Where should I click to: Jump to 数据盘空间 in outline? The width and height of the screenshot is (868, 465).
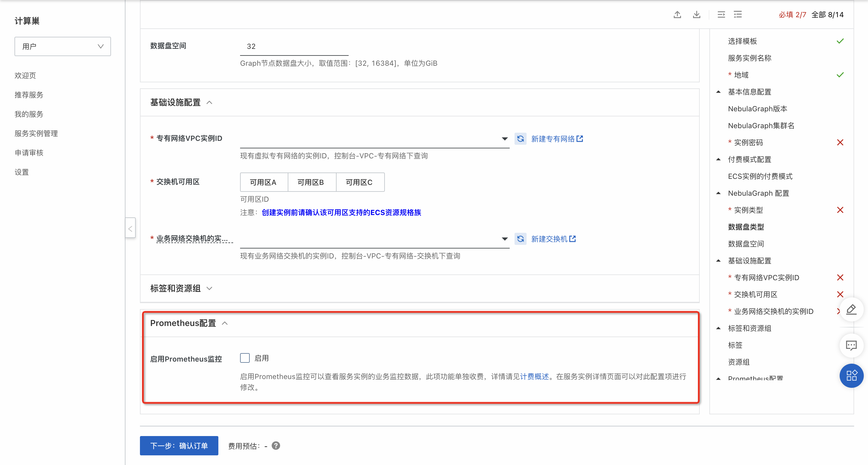746,243
